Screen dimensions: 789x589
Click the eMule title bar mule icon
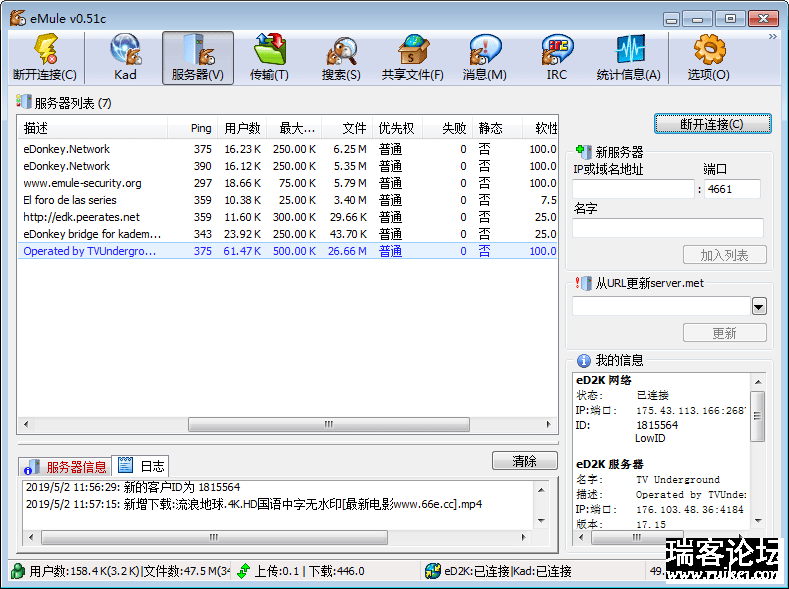pyautogui.click(x=18, y=18)
